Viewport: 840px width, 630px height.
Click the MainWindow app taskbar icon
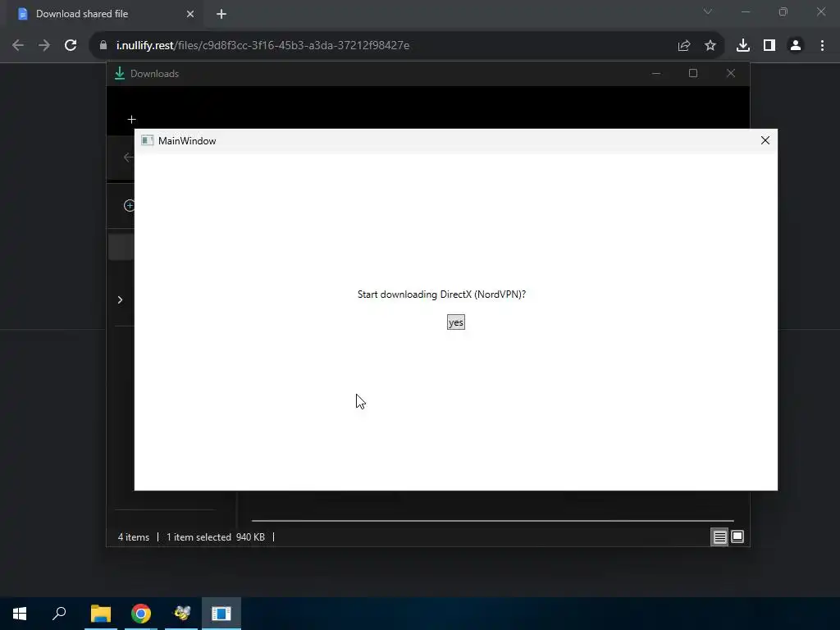[221, 614]
